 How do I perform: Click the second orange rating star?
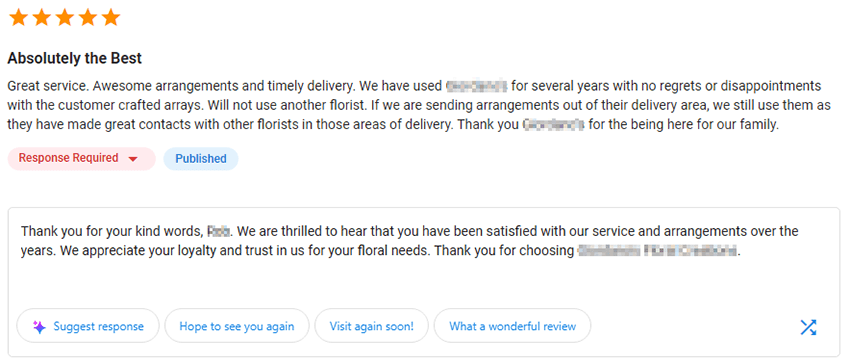pyautogui.click(x=42, y=17)
